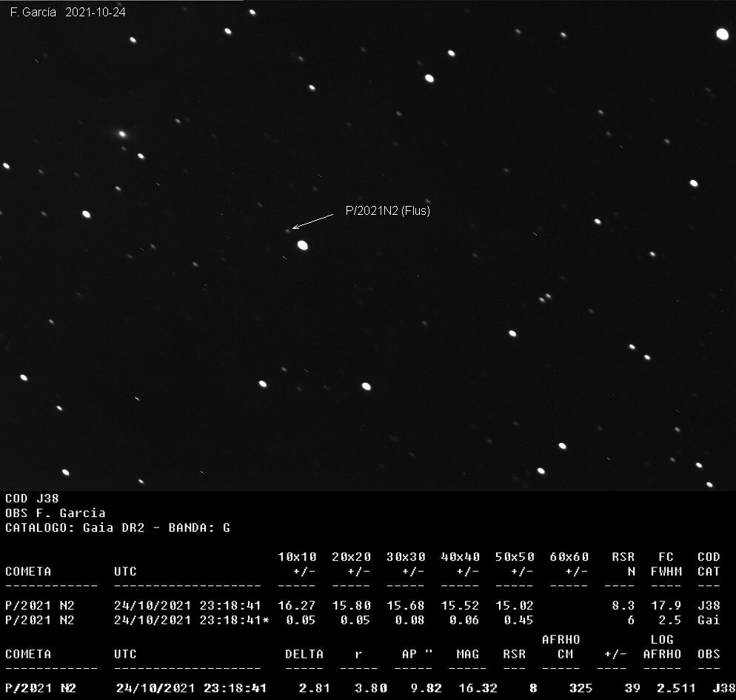Image resolution: width=736 pixels, height=700 pixels.
Task: Click the 'COD J38' observatory code line
Action: pos(32,498)
